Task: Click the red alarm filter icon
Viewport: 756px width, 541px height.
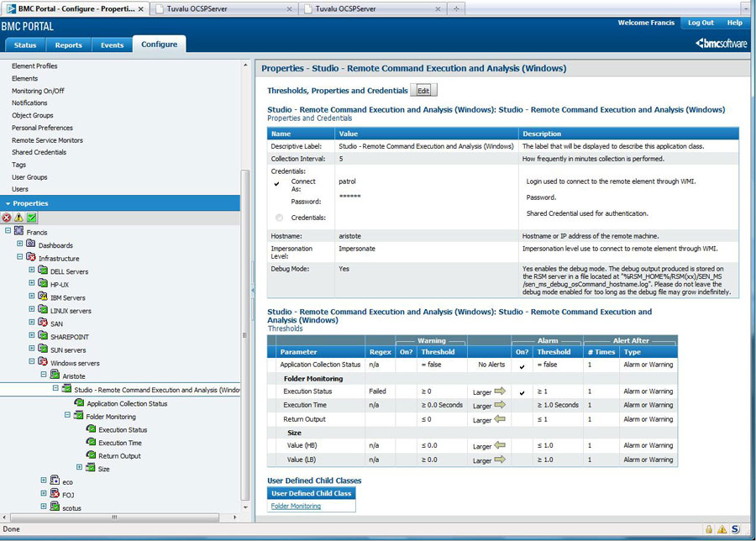Action: click(x=7, y=218)
